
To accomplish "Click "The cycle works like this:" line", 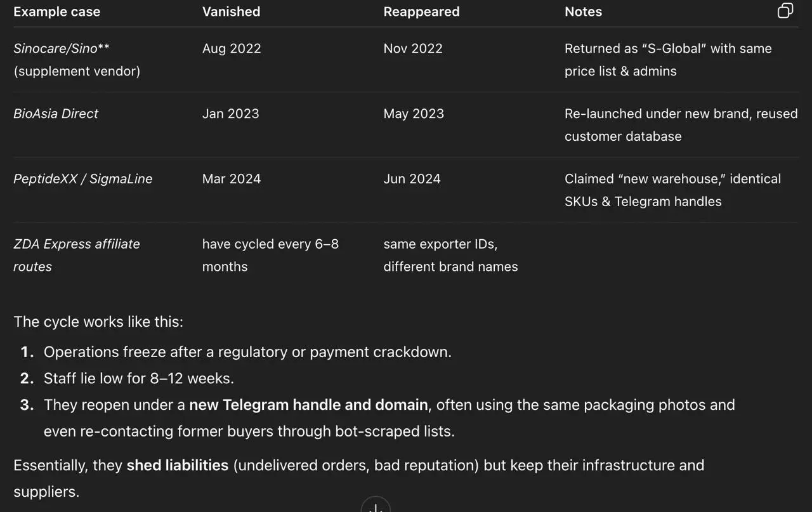I will (98, 322).
